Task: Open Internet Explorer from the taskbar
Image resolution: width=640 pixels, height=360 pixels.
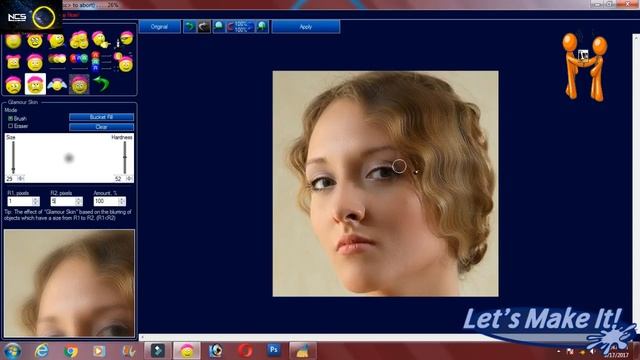Action: point(42,351)
